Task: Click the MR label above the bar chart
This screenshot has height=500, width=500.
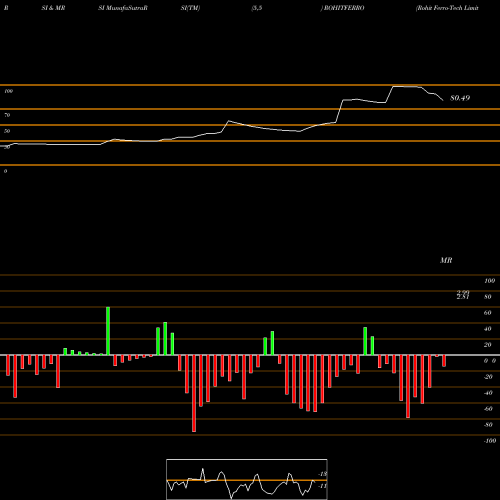Action: (446, 260)
